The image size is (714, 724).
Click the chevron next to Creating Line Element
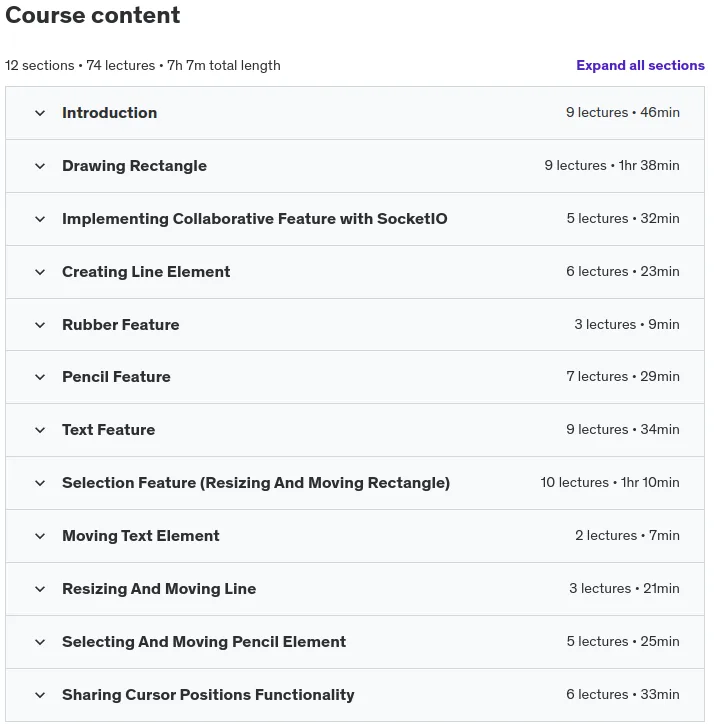click(x=40, y=272)
